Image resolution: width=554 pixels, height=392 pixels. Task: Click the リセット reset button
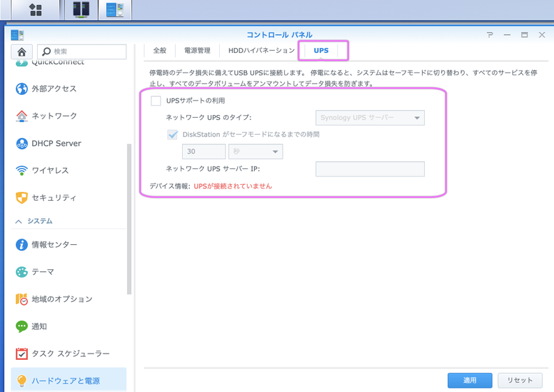click(520, 380)
